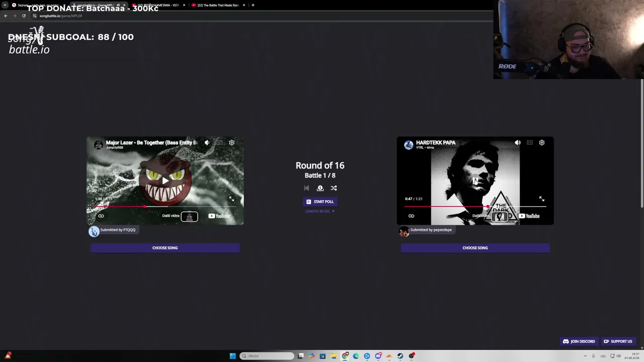
Task: Seek on HARDTEKK PAPA progress bar
Action: pos(475,206)
